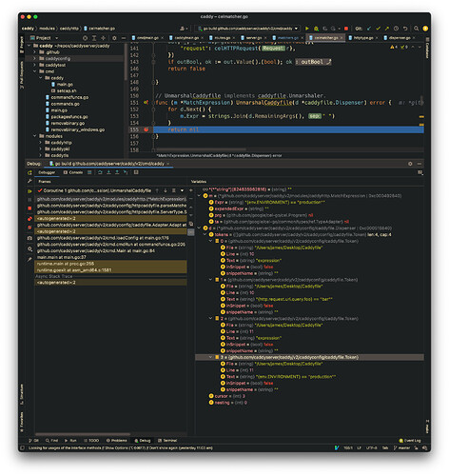Toggle breakpoint on line 155
The image size is (449, 476).
(146, 129)
